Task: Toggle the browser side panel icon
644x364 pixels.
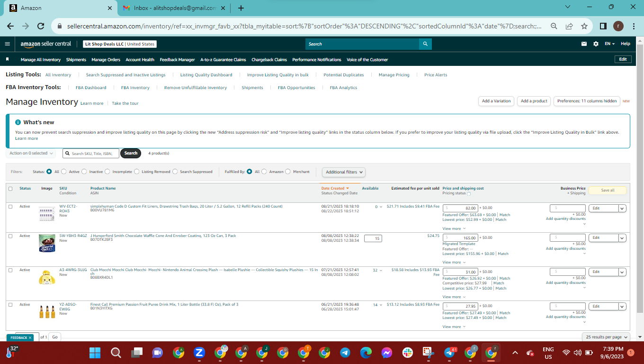Action: 603,27
